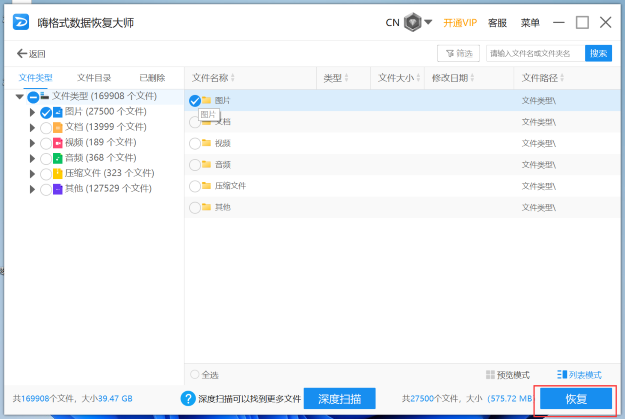
Task: Click the blue question mark help icon
Action: click(x=188, y=398)
